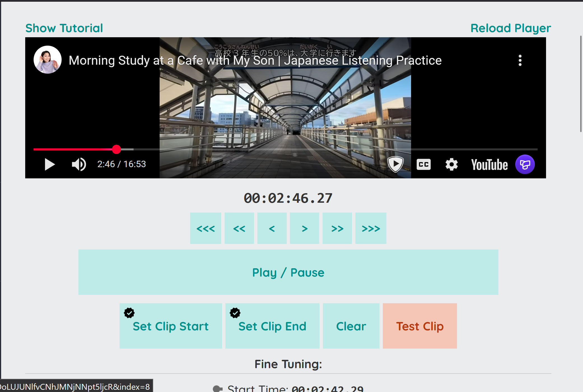This screenshot has height=392, width=583.
Task: Open the three-dot more options menu
Action: [x=520, y=60]
